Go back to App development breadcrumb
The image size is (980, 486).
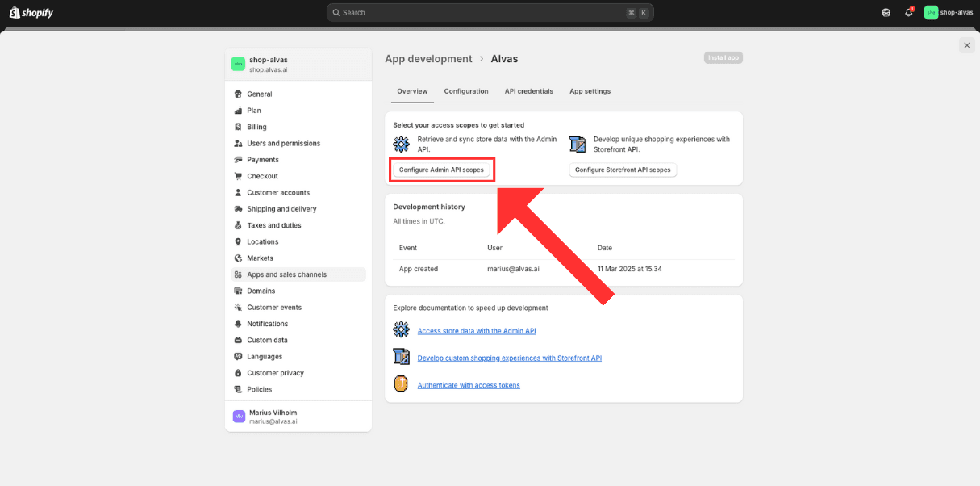click(428, 59)
